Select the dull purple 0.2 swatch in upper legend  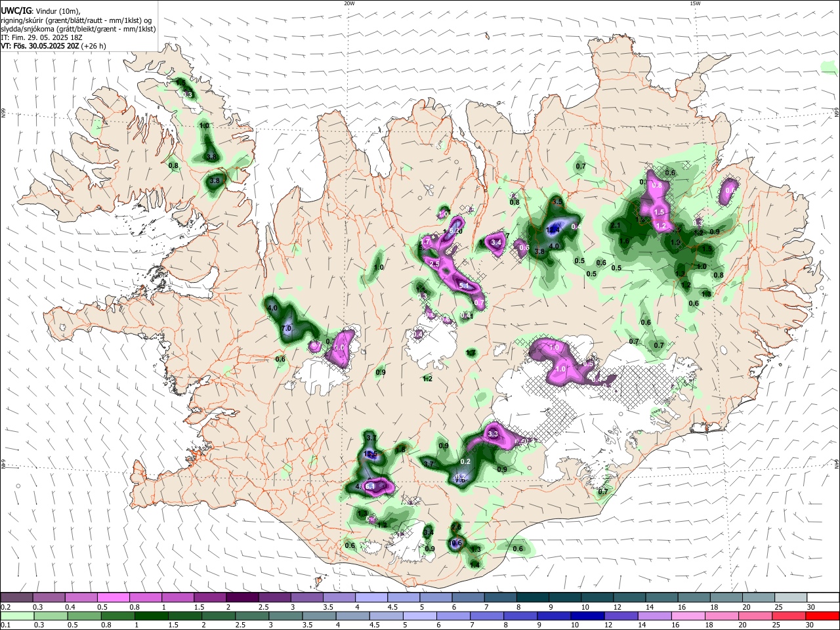(16, 597)
